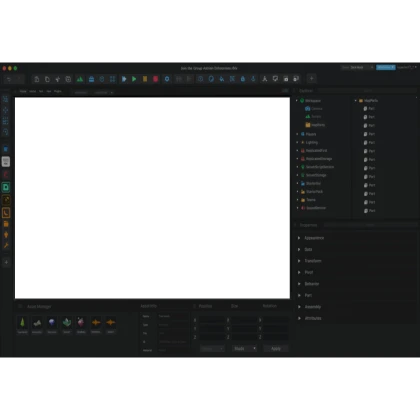This screenshot has width=420, height=420.
Task: Select the SoundService item in Explorer
Action: pyautogui.click(x=313, y=208)
